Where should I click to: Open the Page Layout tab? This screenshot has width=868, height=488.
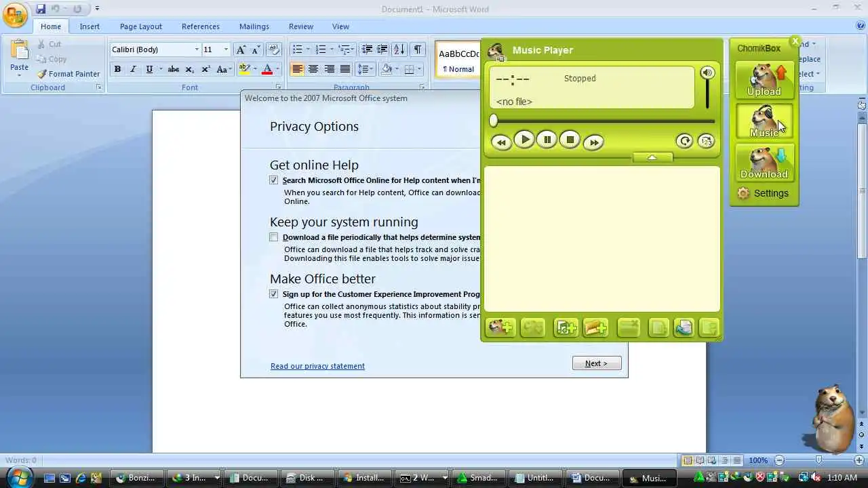pos(141,26)
